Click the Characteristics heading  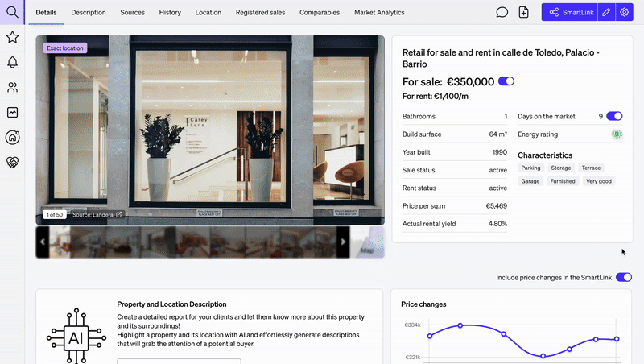tap(545, 155)
